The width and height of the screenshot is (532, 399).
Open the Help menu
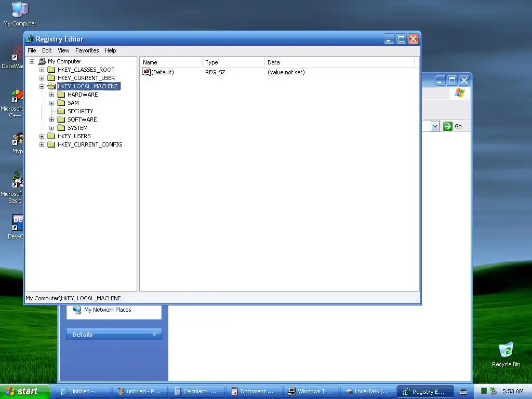click(x=111, y=50)
